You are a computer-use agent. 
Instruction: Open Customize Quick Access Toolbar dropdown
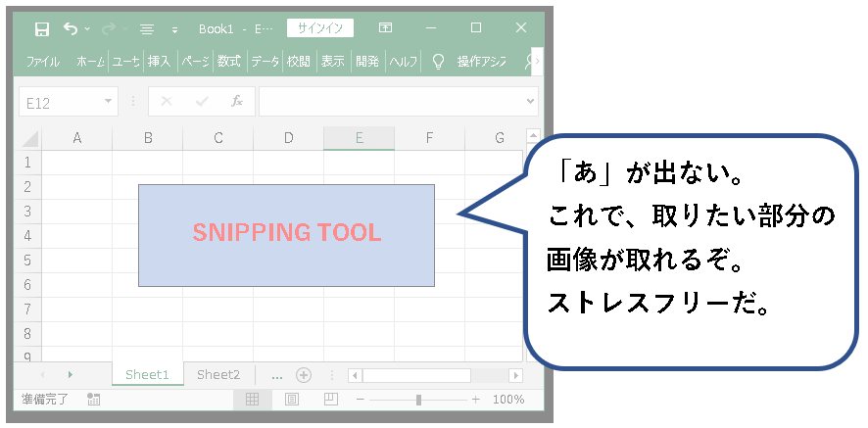click(175, 30)
